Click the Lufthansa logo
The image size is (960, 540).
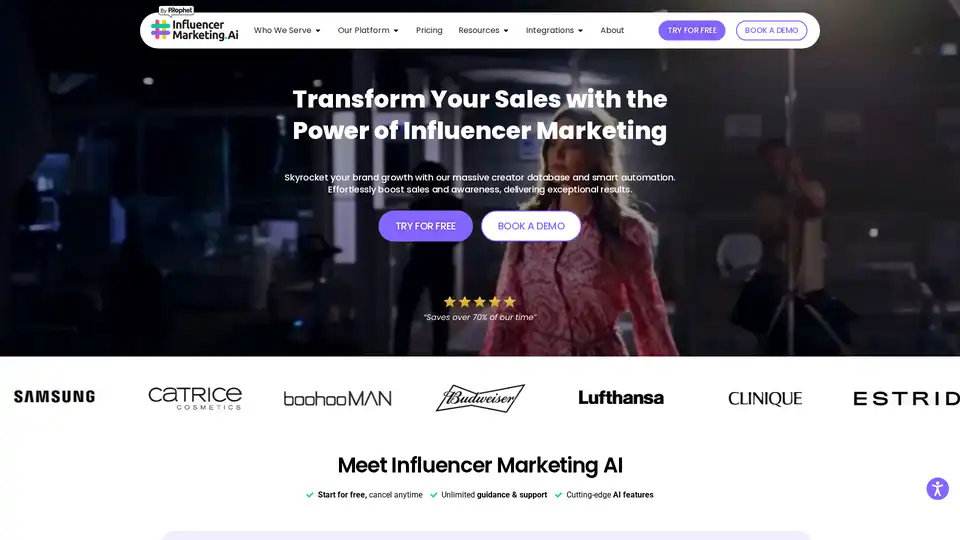[x=621, y=398]
